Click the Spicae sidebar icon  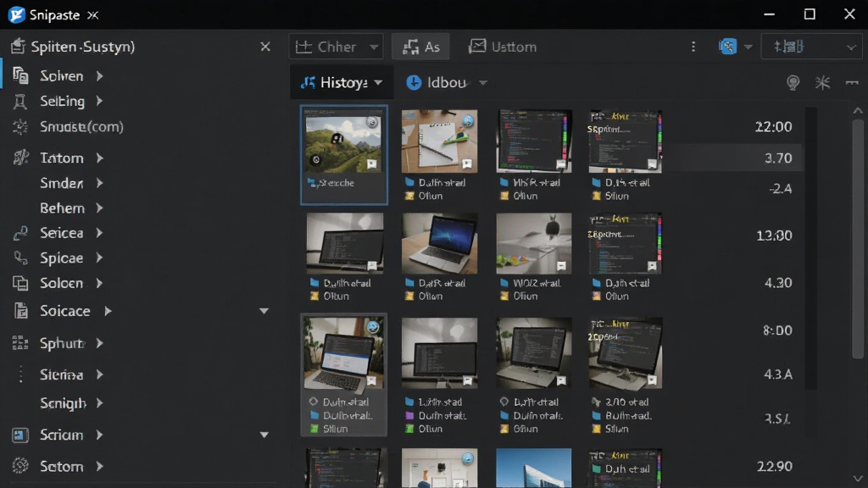click(20, 258)
